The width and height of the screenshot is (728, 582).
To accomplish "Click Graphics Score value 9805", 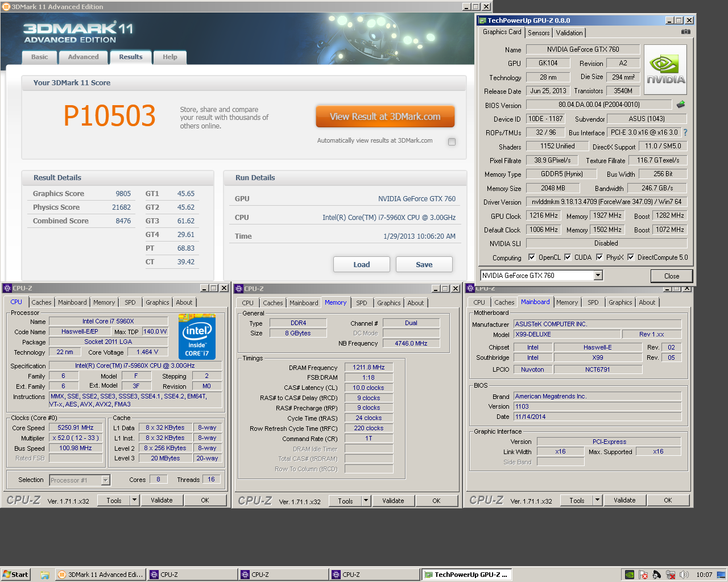I will 123,194.
